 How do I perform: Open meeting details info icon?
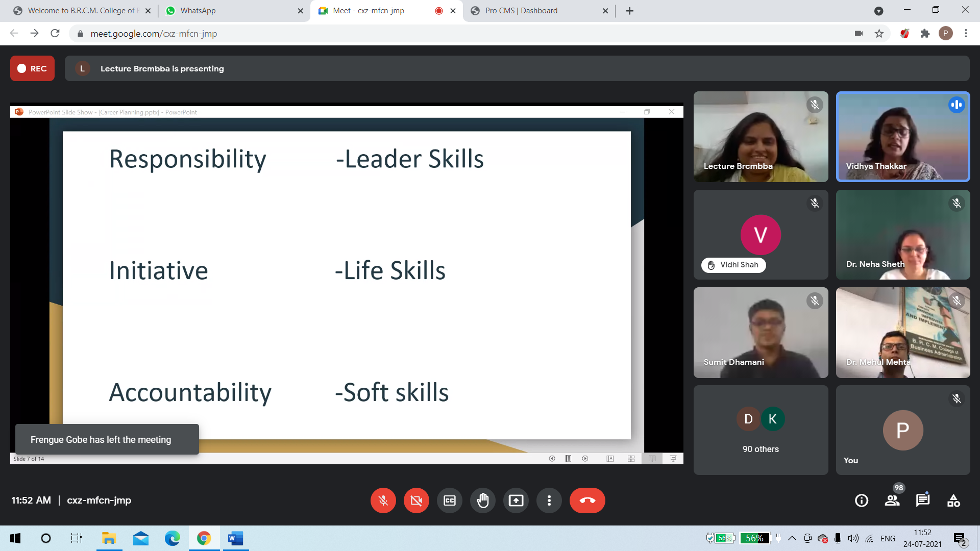coord(861,500)
